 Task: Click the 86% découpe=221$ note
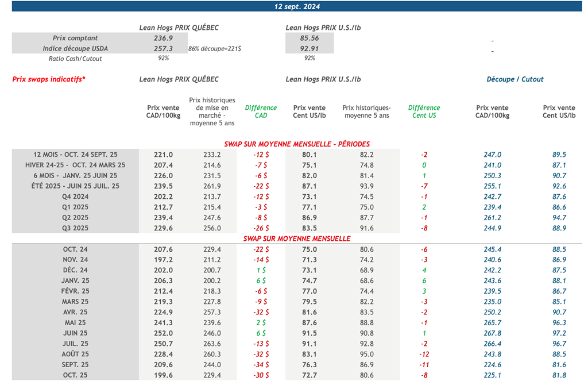coord(214,49)
